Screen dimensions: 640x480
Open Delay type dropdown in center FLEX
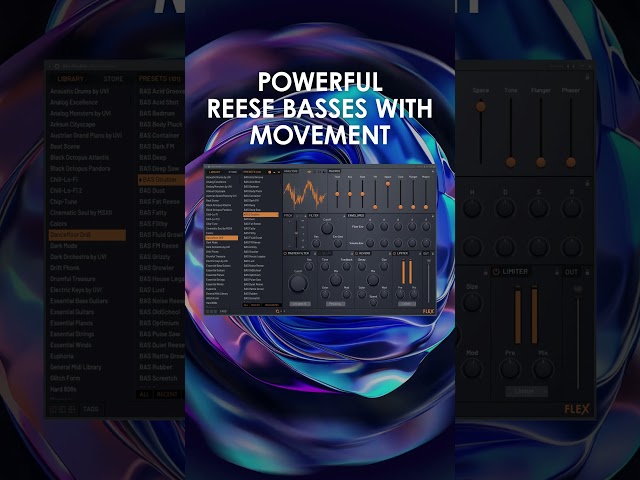336,304
